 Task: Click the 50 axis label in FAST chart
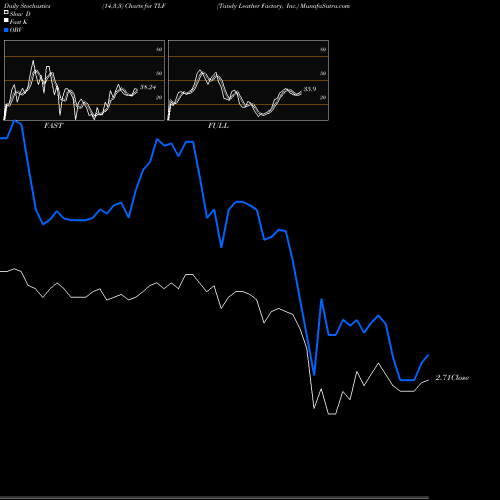click(159, 73)
